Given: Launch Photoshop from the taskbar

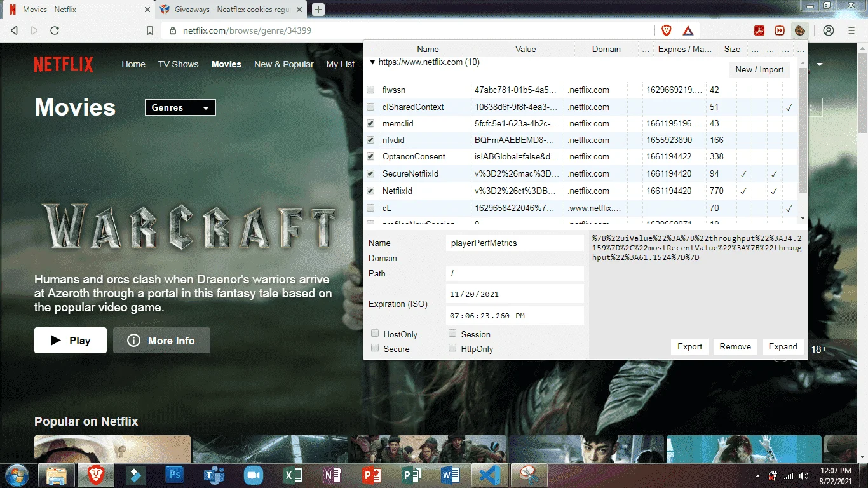Looking at the screenshot, I should 173,475.
